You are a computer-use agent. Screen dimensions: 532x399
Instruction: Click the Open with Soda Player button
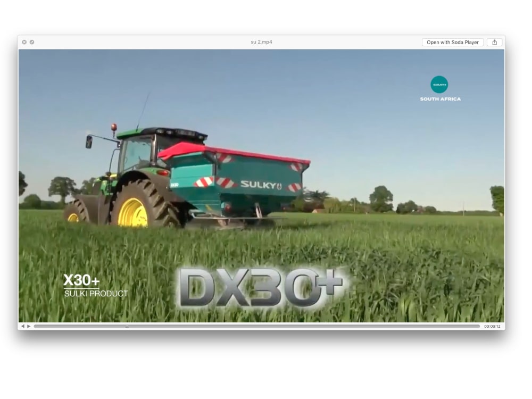pos(453,42)
